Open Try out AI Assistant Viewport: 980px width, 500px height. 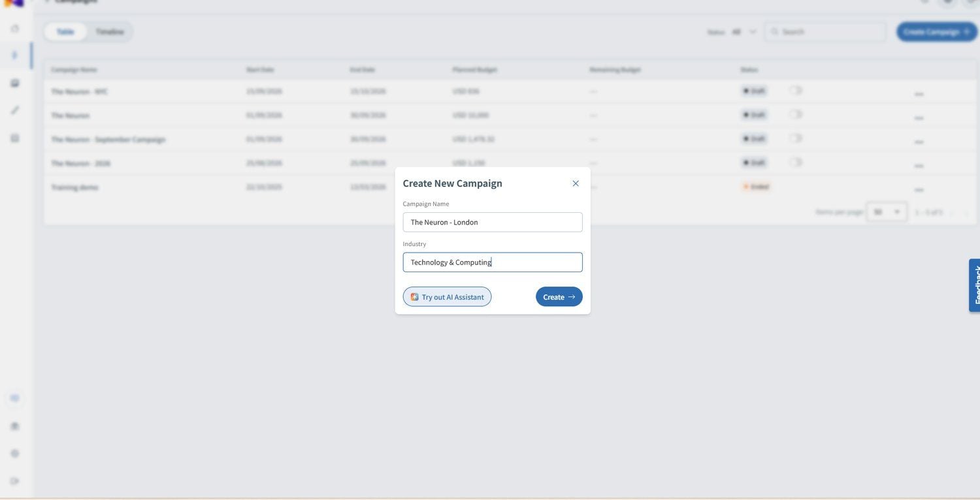(x=447, y=297)
